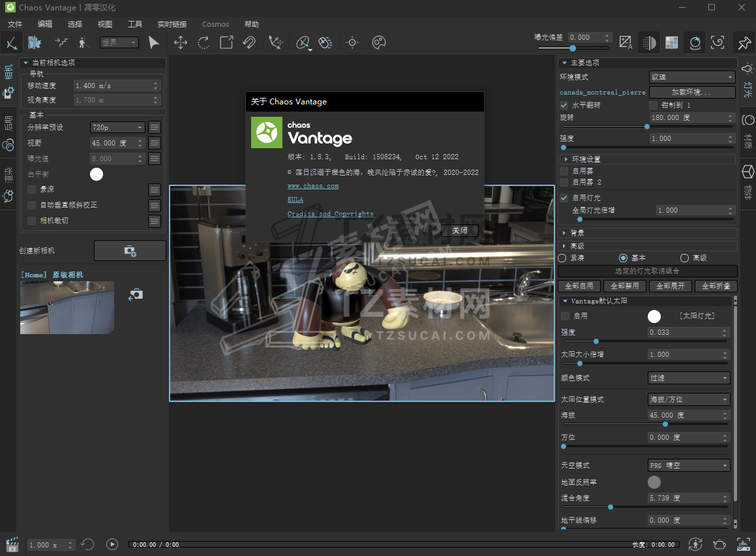Uncheck the 水平翻转 checkbox
This screenshot has height=556, width=756.
564,105
